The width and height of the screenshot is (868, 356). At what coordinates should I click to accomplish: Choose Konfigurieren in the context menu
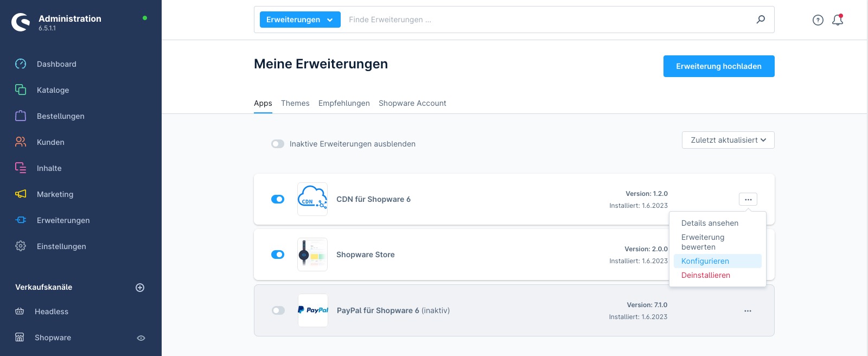(718, 261)
